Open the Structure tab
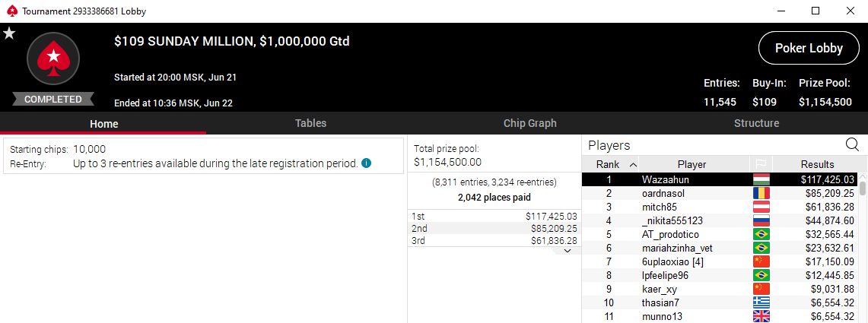The image size is (868, 323). click(756, 123)
